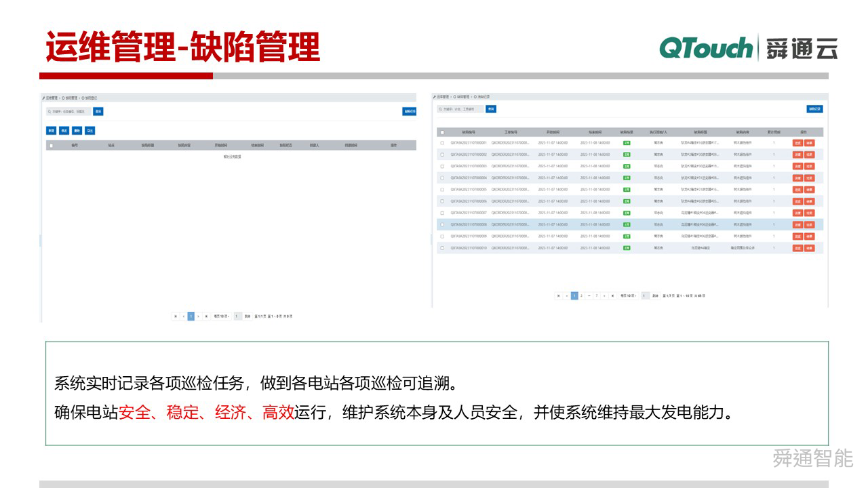Click the first-page icon in left pagination
The width and height of the screenshot is (868, 488).
[x=176, y=316]
